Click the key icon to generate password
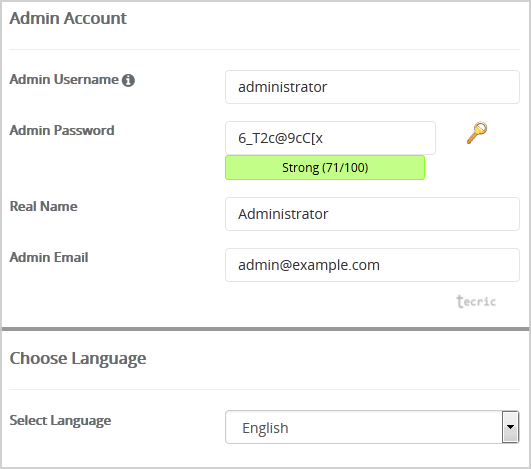Screen dimensions: 531x469 [x=477, y=133]
